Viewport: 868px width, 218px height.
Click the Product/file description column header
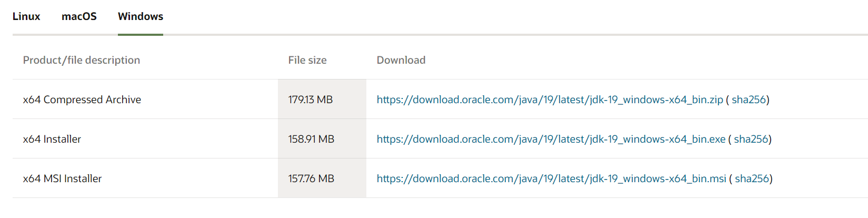pyautogui.click(x=82, y=60)
